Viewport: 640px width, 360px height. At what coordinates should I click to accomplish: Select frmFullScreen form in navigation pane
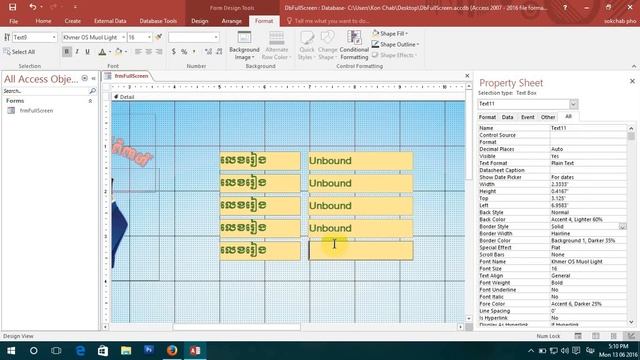click(36, 111)
